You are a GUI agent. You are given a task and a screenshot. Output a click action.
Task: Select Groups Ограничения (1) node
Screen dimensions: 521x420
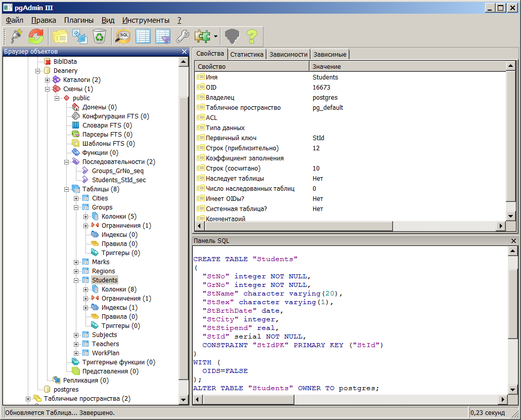pos(126,226)
